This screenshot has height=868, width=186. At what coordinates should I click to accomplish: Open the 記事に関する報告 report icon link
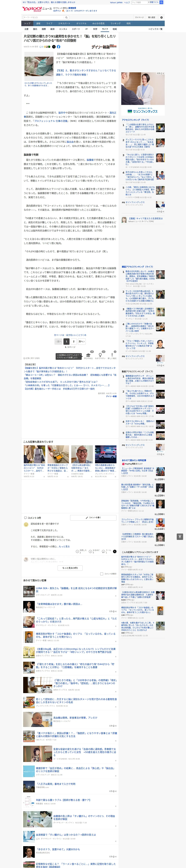tap(31, 358)
